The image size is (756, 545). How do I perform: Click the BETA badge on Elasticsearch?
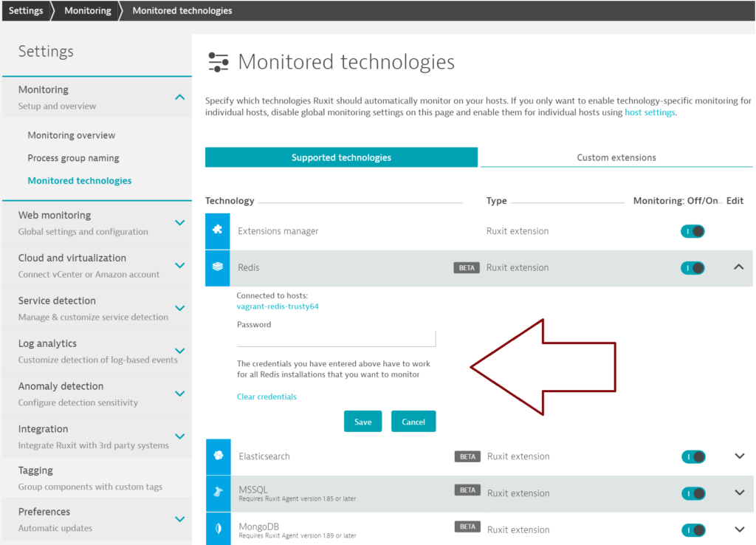tap(467, 456)
